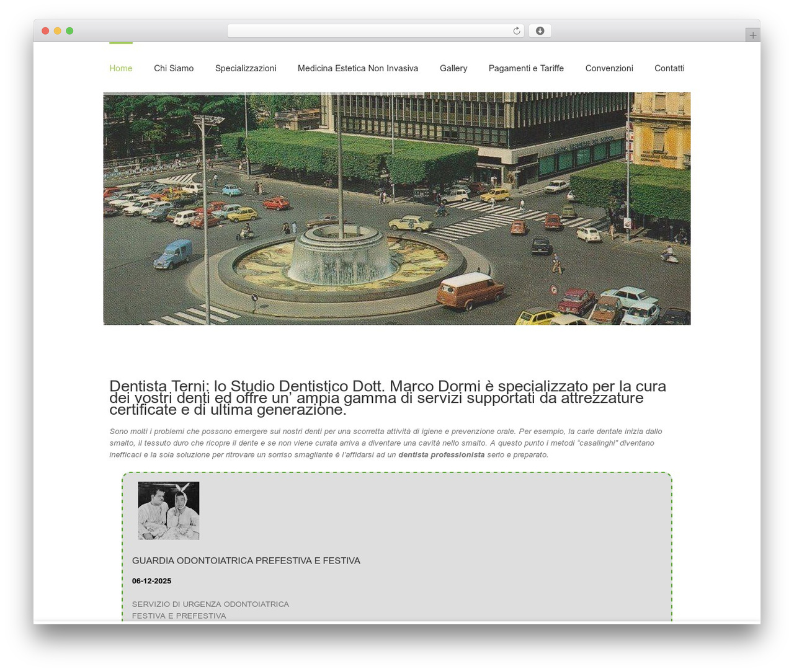794x672 pixels.
Task: Click the 'FESTIVA E PREFESTIVA' line
Action: [x=179, y=616]
